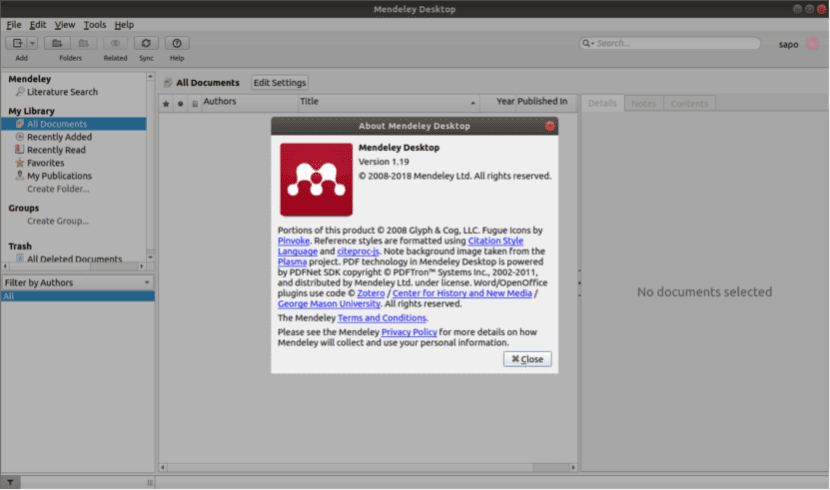Screen dimensions: 830x490
Task: Click the Mendeley logo in About dialog
Action: point(316,179)
